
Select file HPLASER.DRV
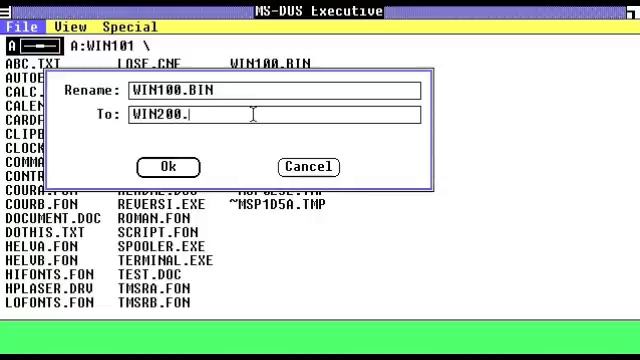49,289
